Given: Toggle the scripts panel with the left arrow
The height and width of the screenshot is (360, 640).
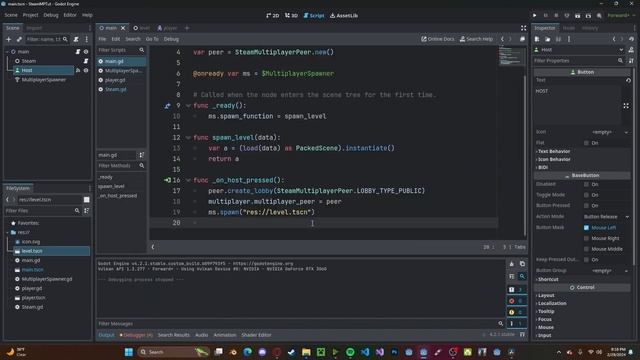Looking at the screenshot, I should [153, 247].
